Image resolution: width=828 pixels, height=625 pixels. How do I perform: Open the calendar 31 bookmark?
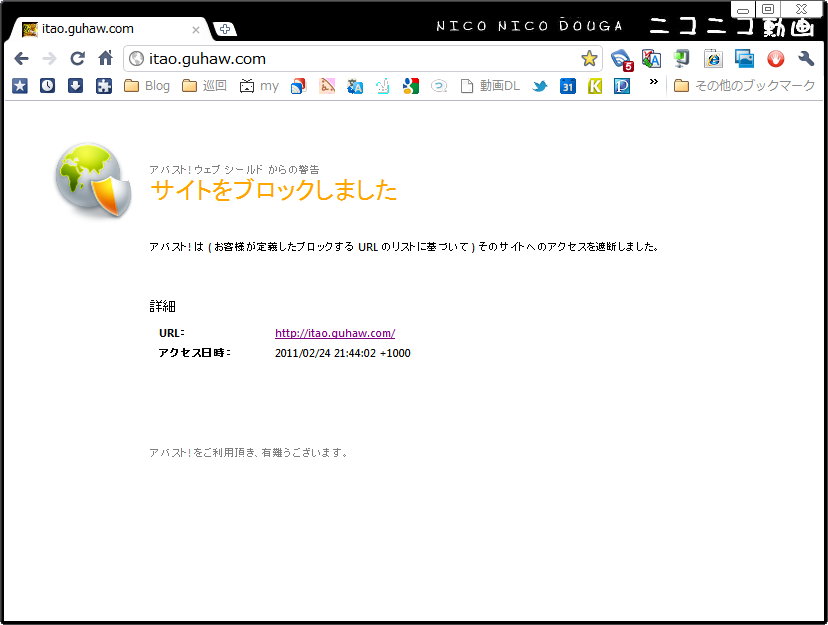(x=568, y=86)
